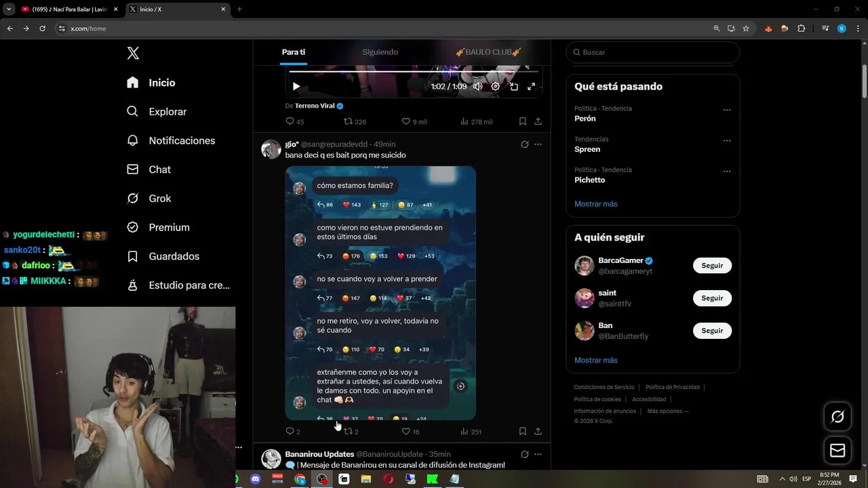Screen dimensions: 868x488
Task: Click Grok icon on Bananirou Updates post
Action: (x=524, y=454)
